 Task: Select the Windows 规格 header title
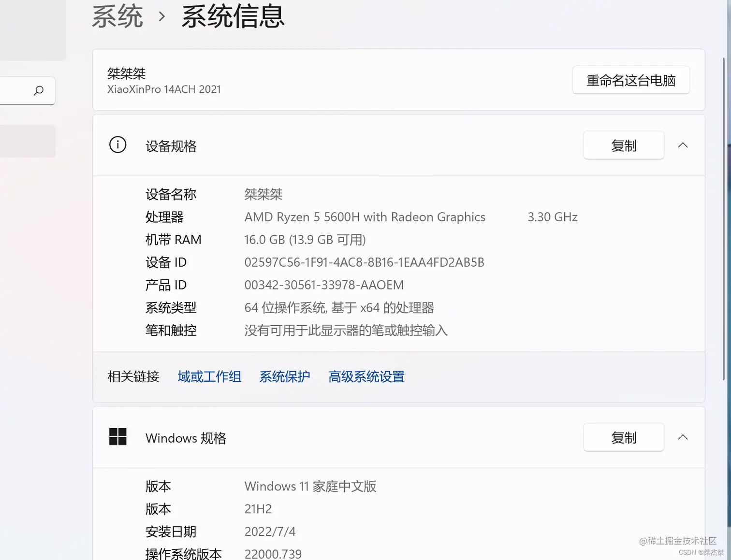pos(186,438)
